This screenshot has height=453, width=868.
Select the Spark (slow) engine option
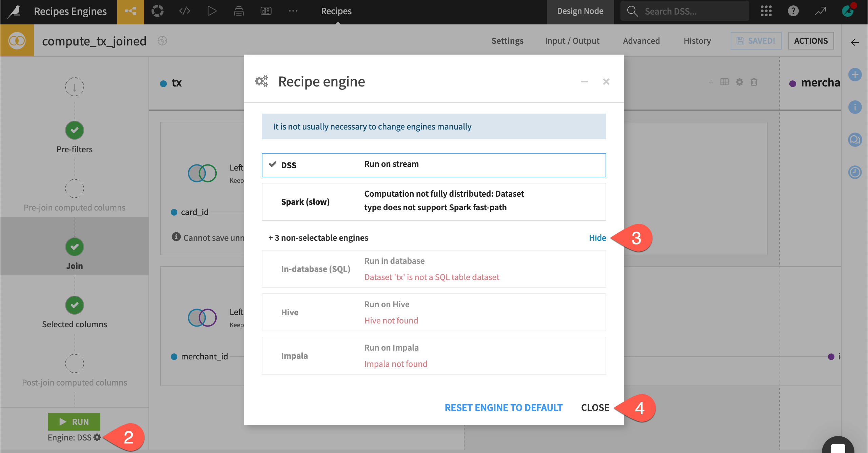point(433,201)
